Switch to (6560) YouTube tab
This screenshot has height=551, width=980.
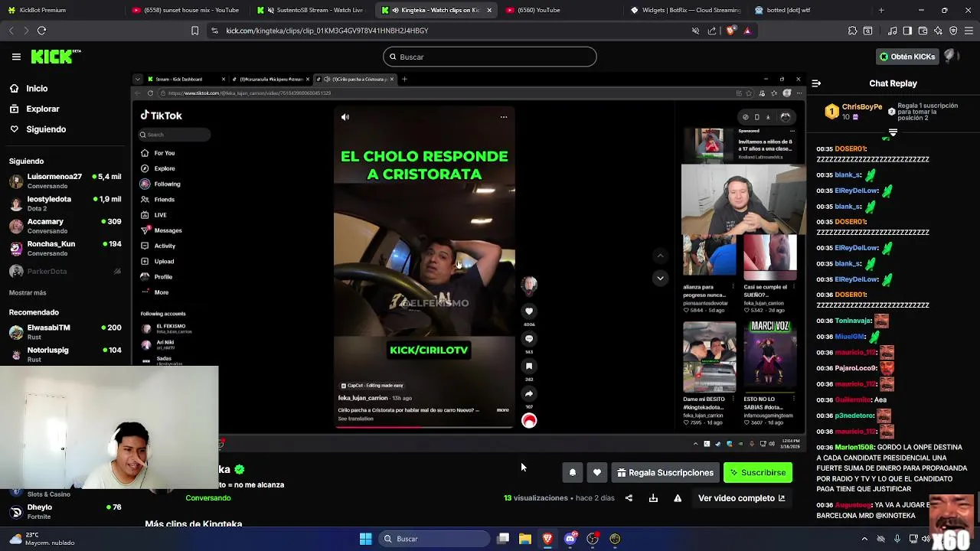pyautogui.click(x=560, y=10)
